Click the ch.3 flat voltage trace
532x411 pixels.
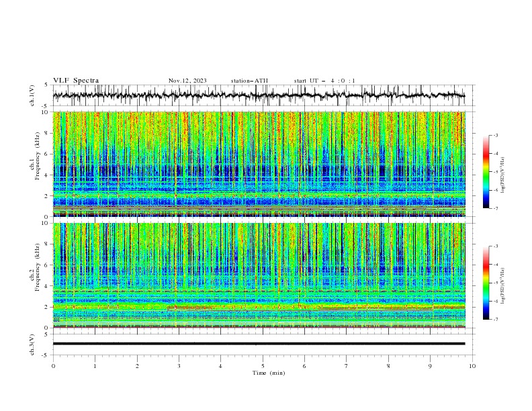click(x=259, y=344)
